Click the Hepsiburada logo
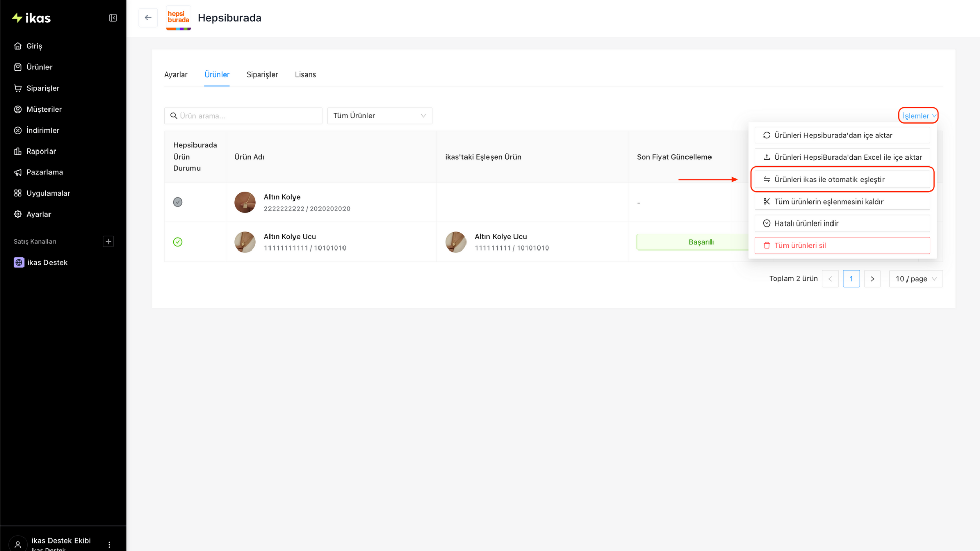This screenshot has height=551, width=980. coord(179,18)
